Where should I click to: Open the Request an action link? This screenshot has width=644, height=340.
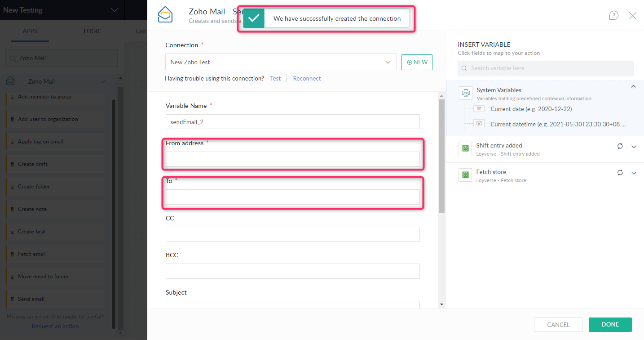55,326
